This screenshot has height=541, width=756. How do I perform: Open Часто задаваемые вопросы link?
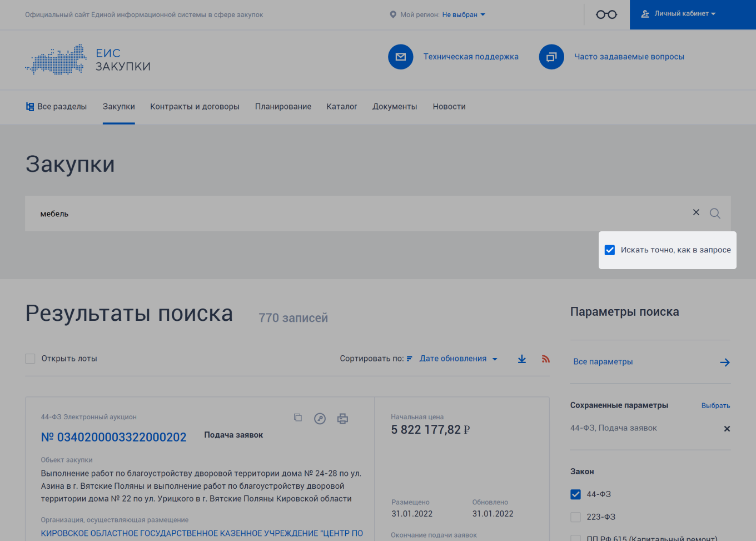(x=629, y=57)
